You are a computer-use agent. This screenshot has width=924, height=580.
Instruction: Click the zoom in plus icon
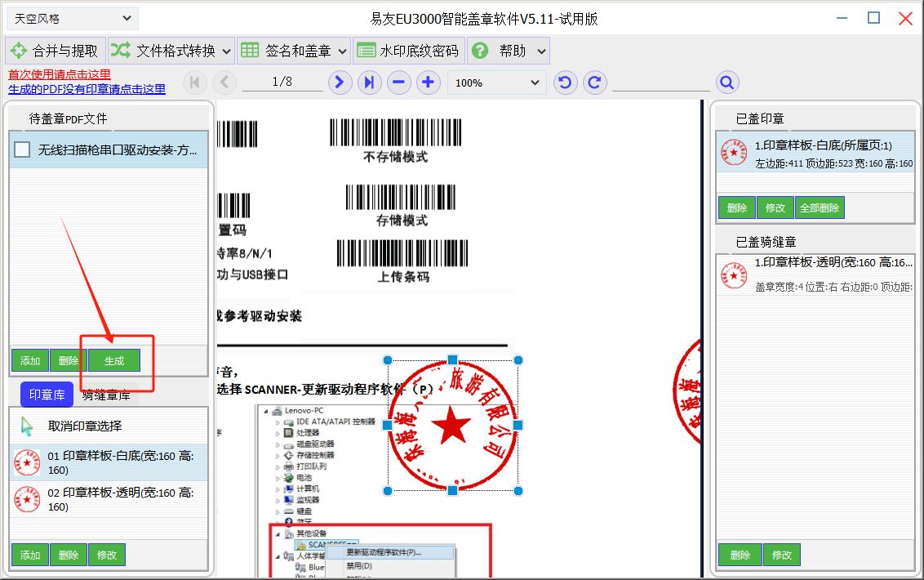(x=429, y=83)
